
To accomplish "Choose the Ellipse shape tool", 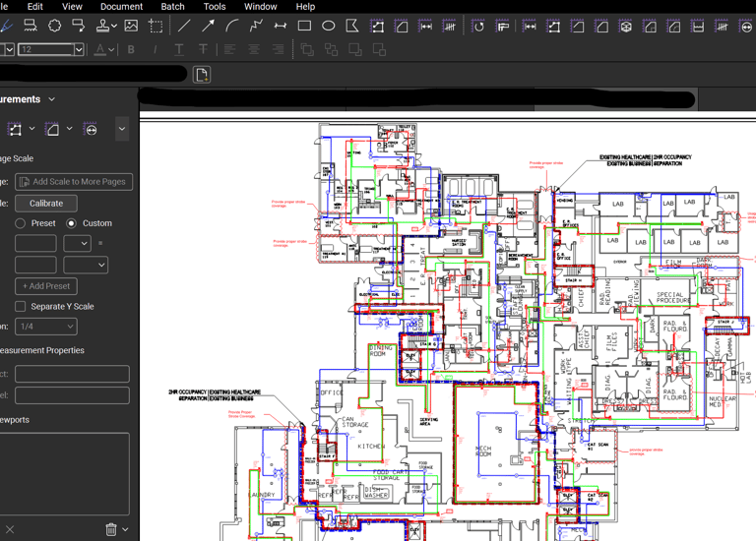I will pyautogui.click(x=329, y=26).
